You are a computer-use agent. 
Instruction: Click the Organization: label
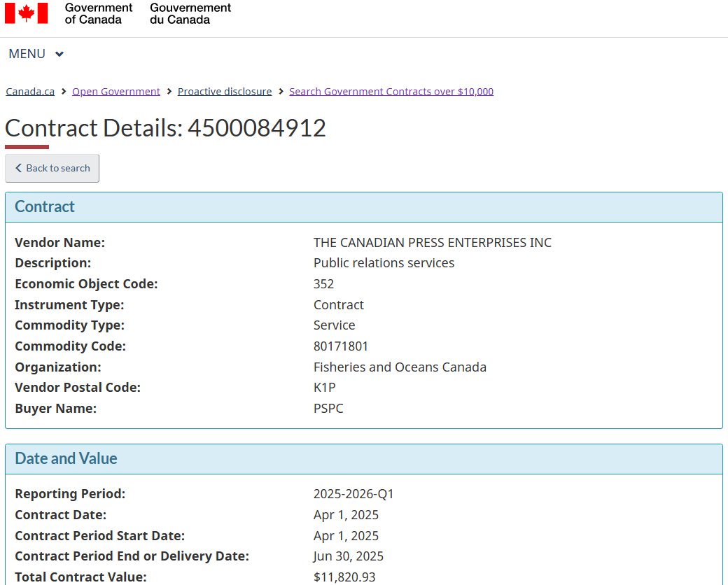coord(58,367)
